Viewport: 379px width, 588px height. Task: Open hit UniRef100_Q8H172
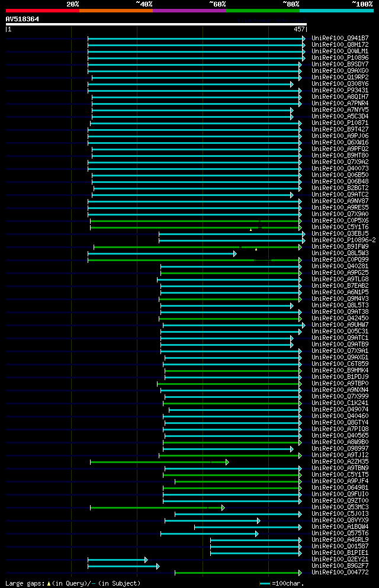[340, 44]
